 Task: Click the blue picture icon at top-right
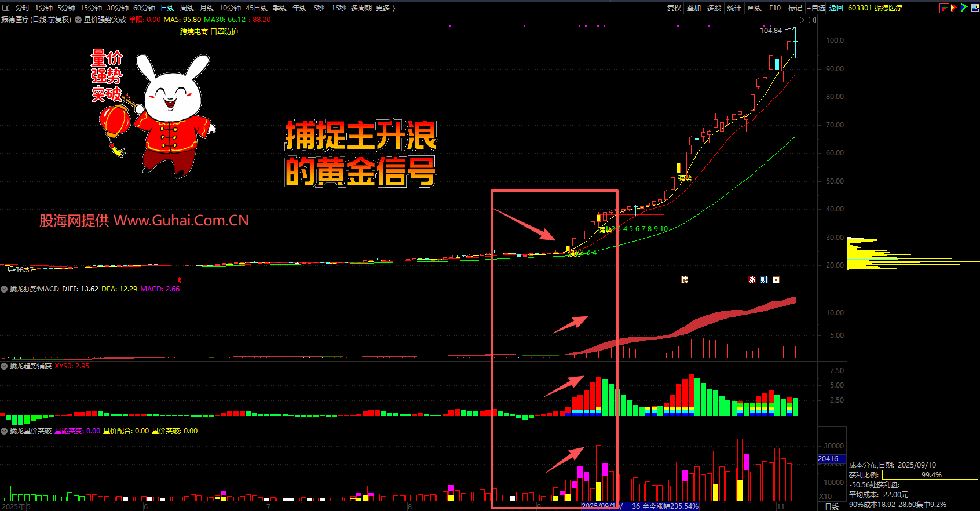974,8
